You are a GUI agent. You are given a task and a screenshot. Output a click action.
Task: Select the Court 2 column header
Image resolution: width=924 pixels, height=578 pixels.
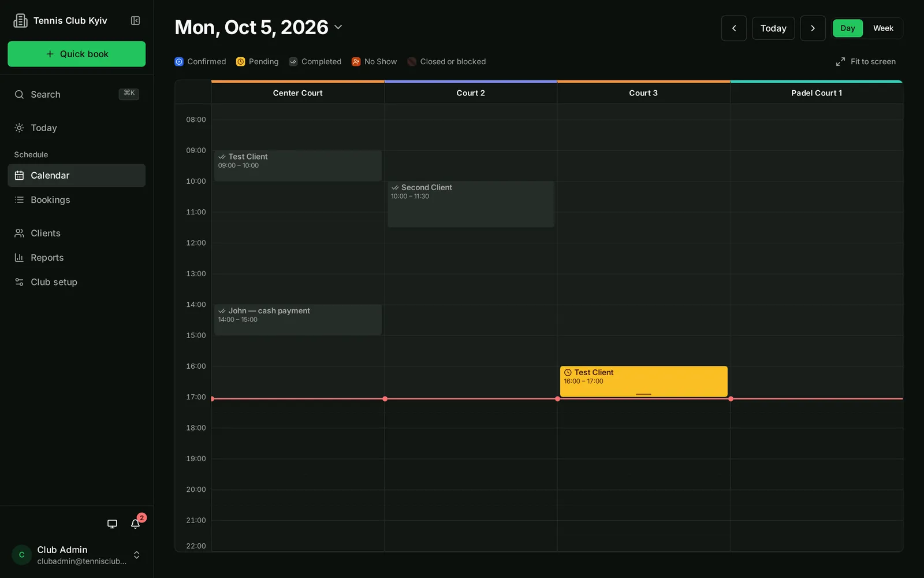tap(471, 93)
